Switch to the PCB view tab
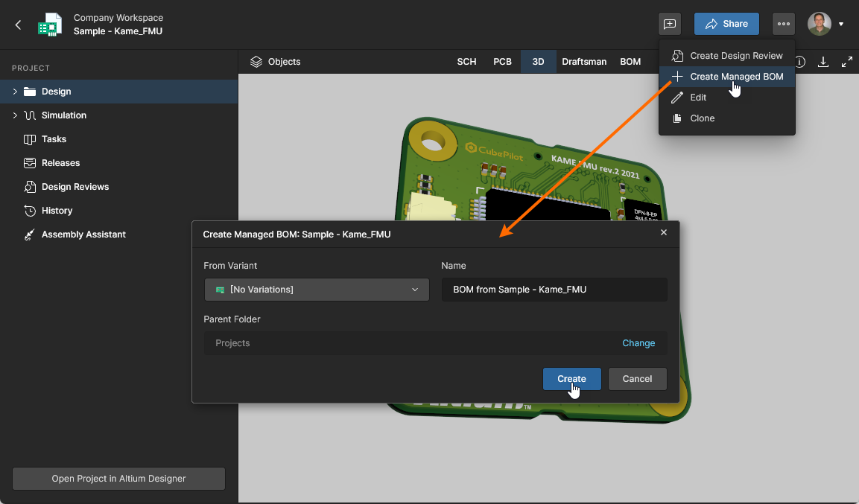This screenshot has width=859, height=504. pos(502,62)
